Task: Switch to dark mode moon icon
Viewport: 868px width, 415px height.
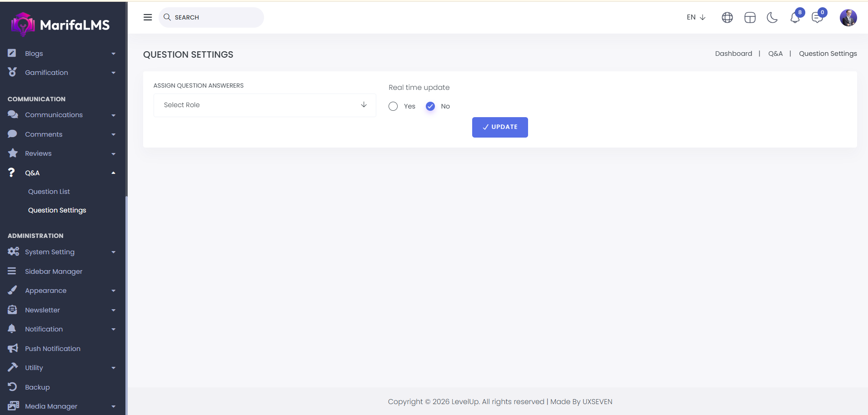Action: pos(772,18)
